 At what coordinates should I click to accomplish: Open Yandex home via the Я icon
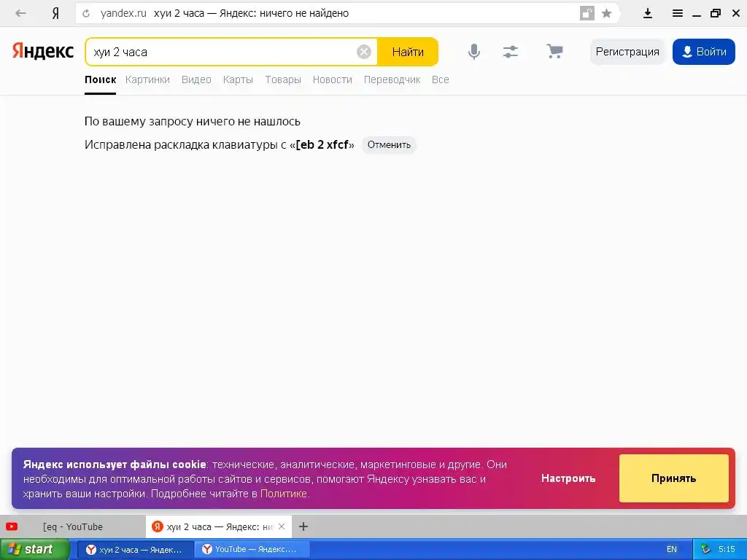click(55, 13)
